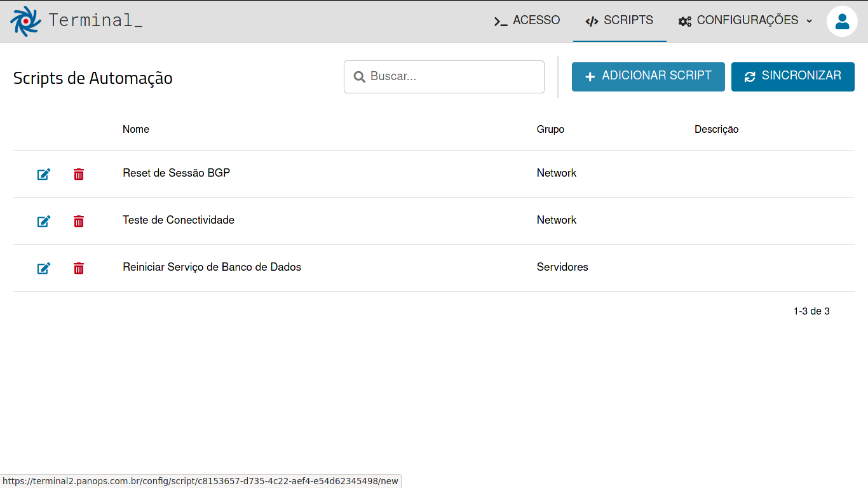
Task: Delete Reiniciar Serviço de Banco de Dados script
Action: (x=79, y=268)
